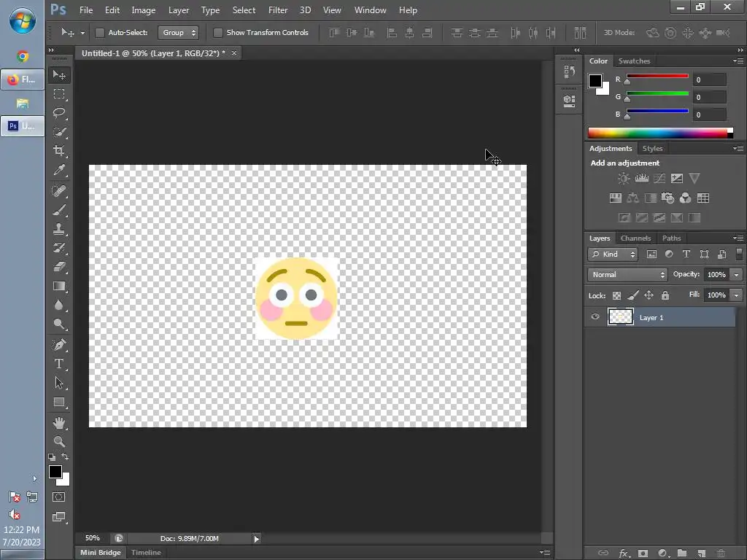747x560 pixels.
Task: Open the Fill slider dropdown arrow
Action: [737, 295]
